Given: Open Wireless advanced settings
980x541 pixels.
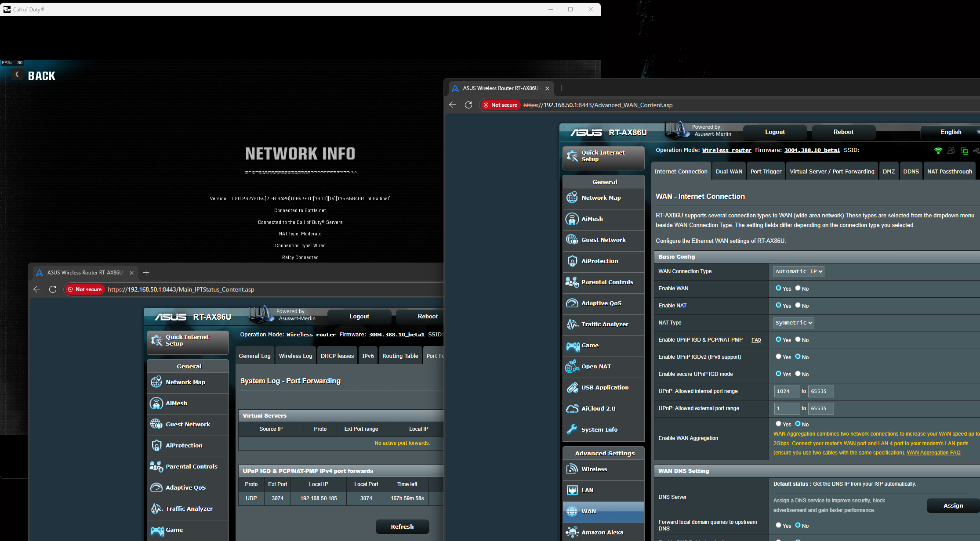Looking at the screenshot, I should pyautogui.click(x=603, y=469).
